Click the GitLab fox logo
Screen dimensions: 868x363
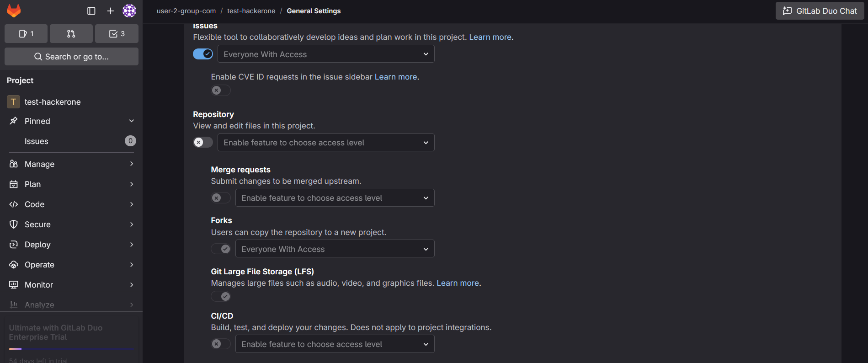click(x=14, y=11)
